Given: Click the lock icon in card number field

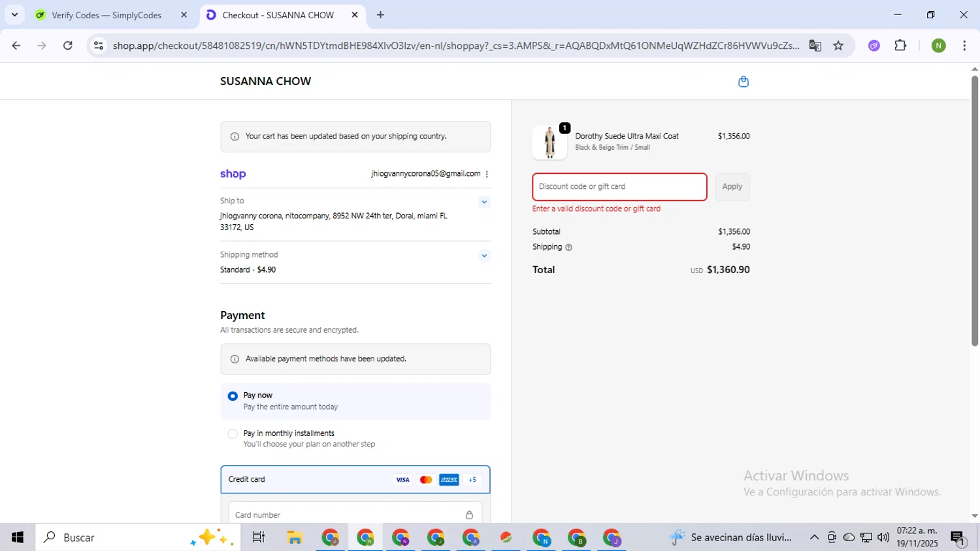Looking at the screenshot, I should (469, 515).
